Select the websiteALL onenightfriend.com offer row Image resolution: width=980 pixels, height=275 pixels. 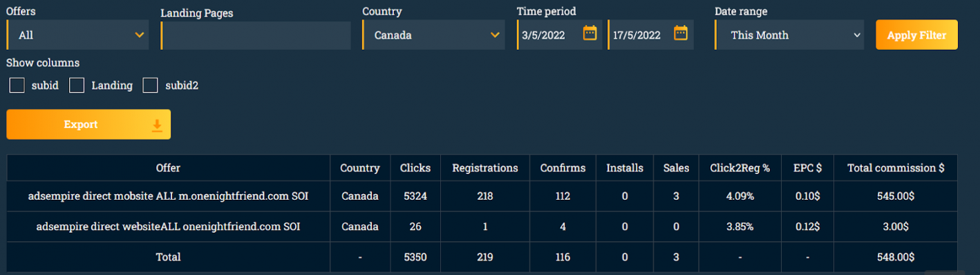click(482, 227)
